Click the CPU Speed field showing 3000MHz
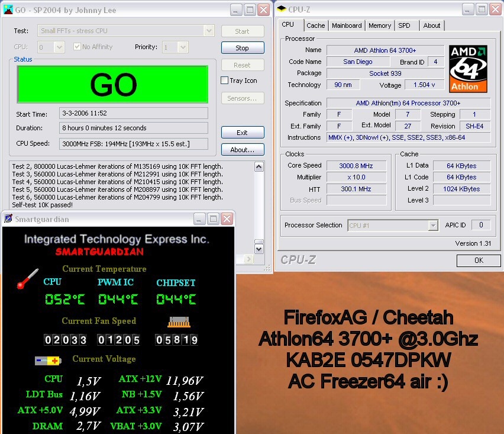This screenshot has width=504, height=434. [134, 144]
